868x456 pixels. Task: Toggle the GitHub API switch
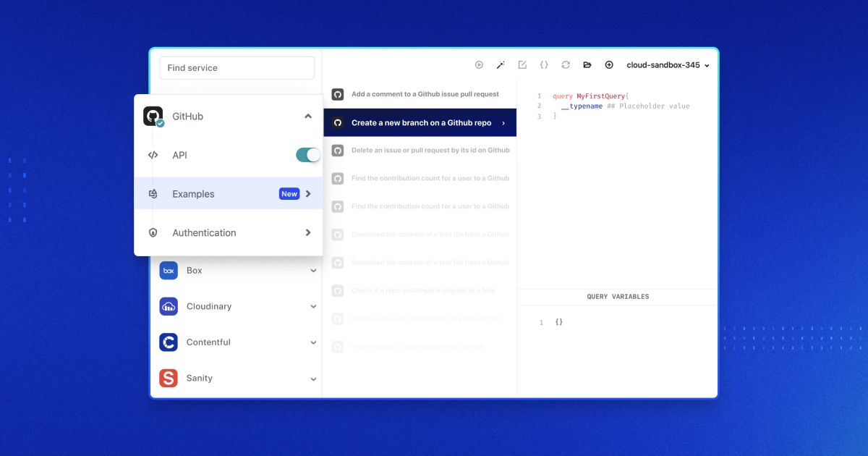click(307, 155)
